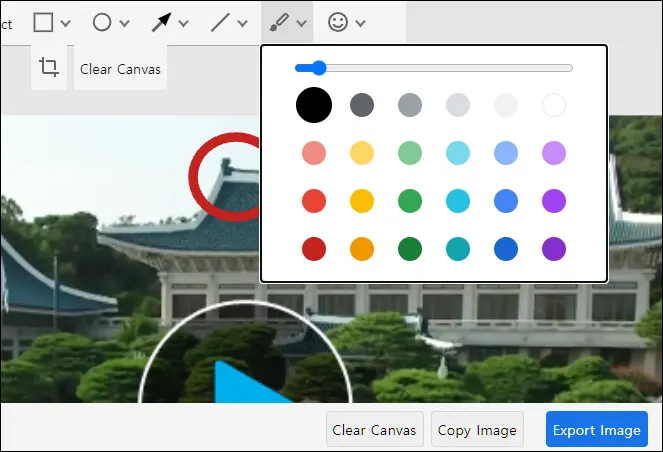Open ellipse tool options chevron

click(124, 23)
